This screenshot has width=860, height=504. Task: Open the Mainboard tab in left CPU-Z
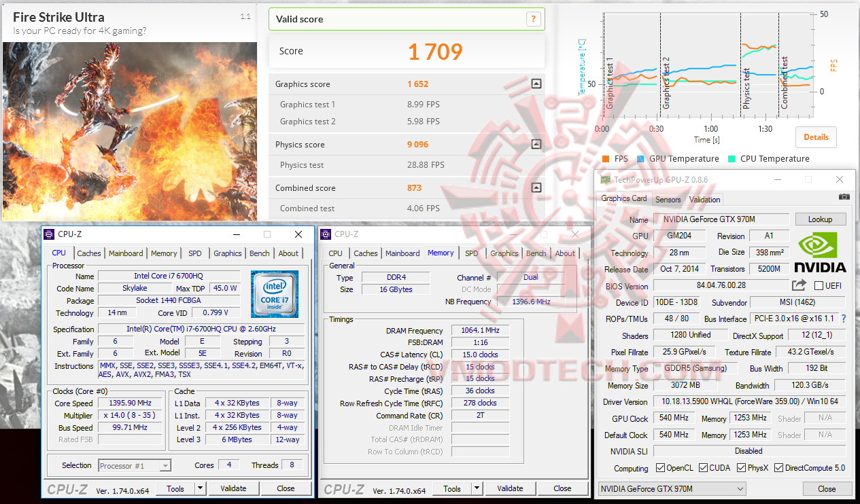126,253
